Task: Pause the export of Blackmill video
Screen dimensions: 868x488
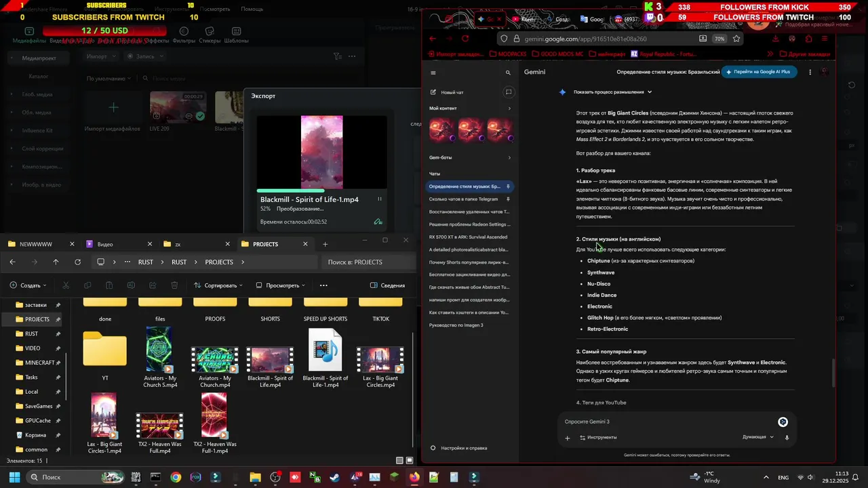Action: (380, 199)
